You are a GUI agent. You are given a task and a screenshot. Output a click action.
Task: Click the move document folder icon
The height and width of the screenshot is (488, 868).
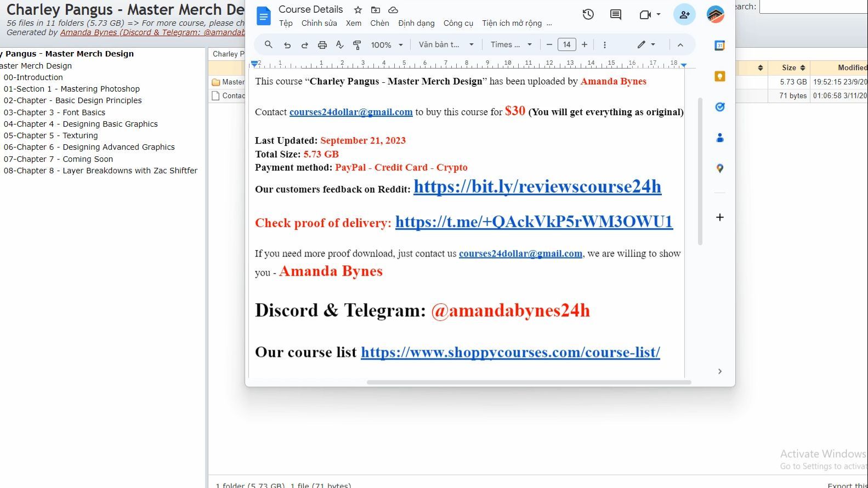(376, 10)
